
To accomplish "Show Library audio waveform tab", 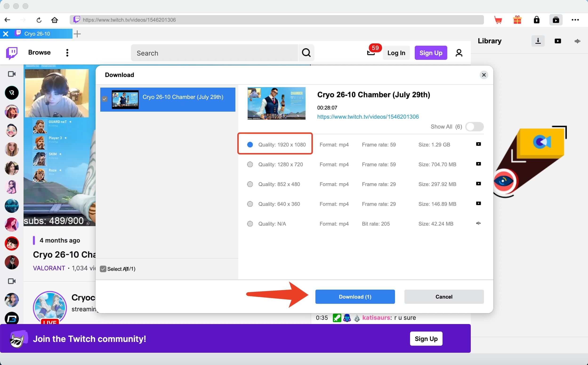I will (x=577, y=41).
